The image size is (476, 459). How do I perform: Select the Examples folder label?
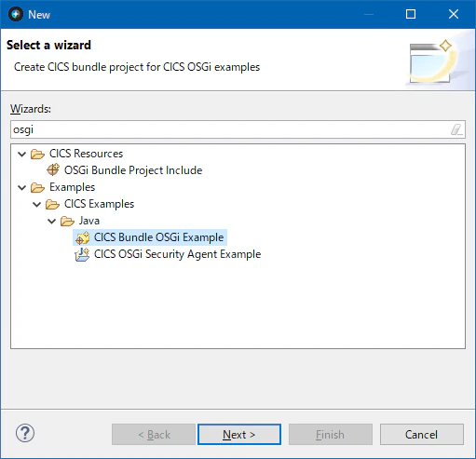pos(72,187)
